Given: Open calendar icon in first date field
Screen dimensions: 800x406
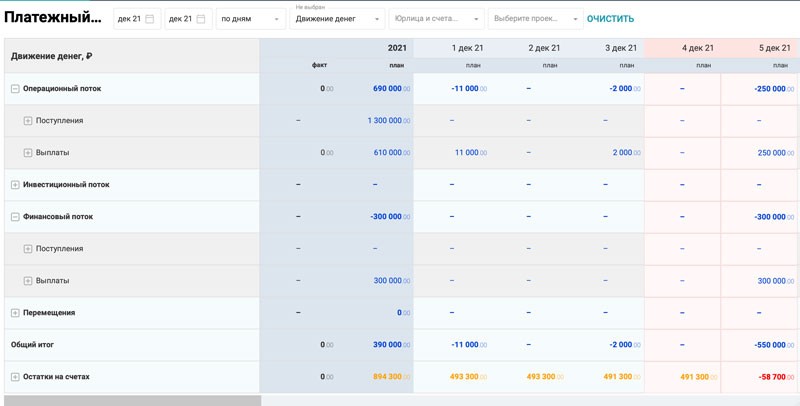Looking at the screenshot, I should tap(150, 19).
